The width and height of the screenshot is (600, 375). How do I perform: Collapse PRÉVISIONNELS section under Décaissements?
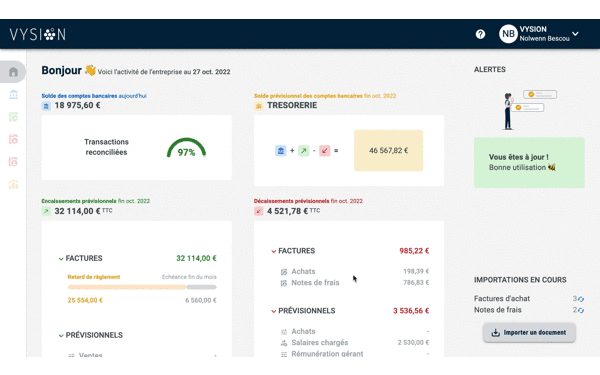pyautogui.click(x=274, y=311)
